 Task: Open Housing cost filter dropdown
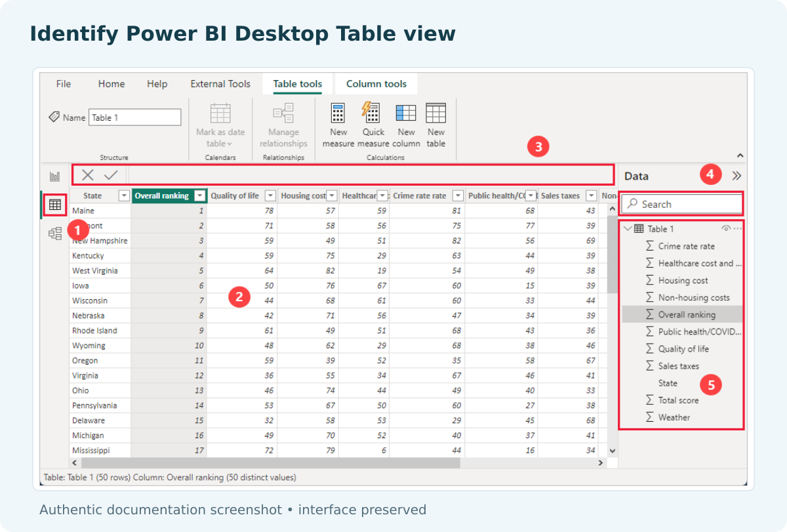332,195
